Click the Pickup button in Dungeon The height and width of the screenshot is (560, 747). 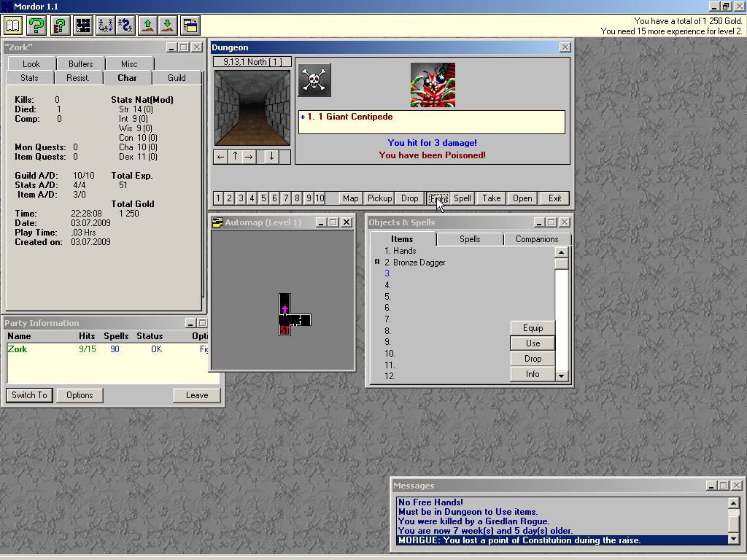(x=379, y=198)
